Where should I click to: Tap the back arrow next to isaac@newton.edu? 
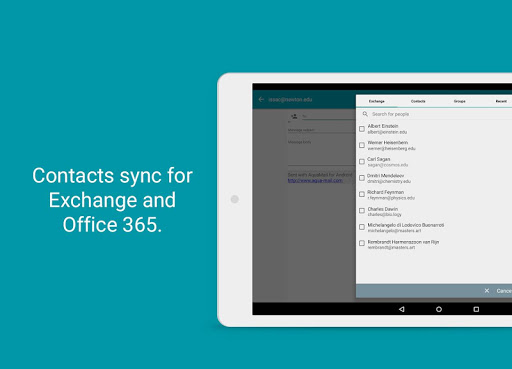click(x=261, y=99)
